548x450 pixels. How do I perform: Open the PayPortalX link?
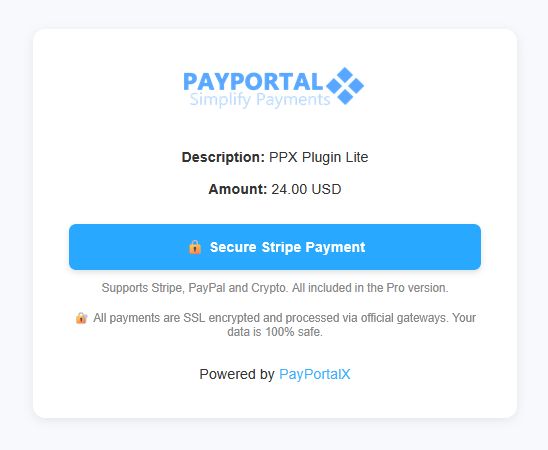pos(315,374)
